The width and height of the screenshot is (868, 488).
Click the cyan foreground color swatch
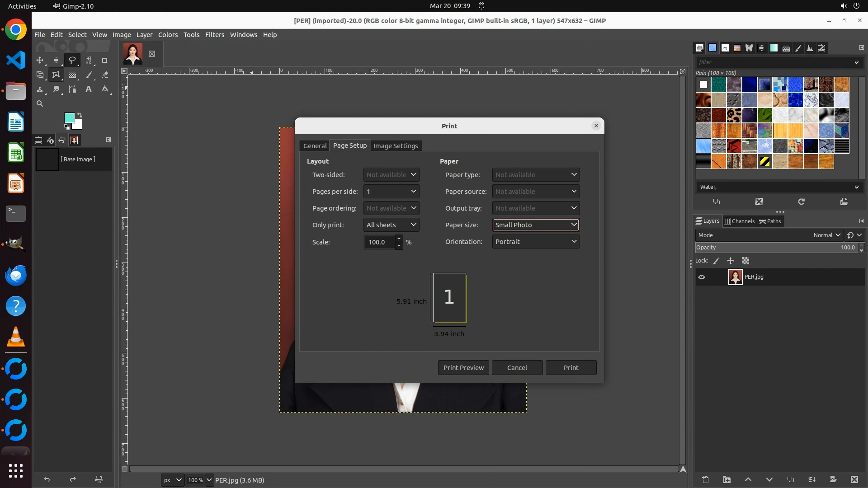[69, 118]
